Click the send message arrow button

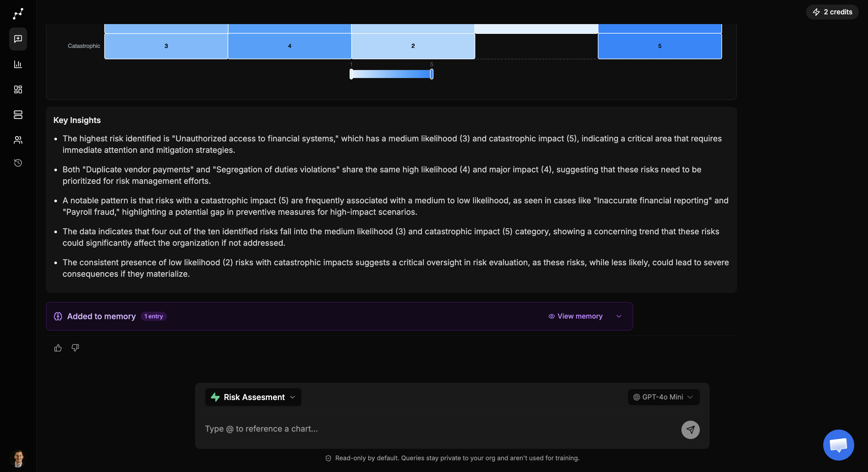pyautogui.click(x=690, y=430)
